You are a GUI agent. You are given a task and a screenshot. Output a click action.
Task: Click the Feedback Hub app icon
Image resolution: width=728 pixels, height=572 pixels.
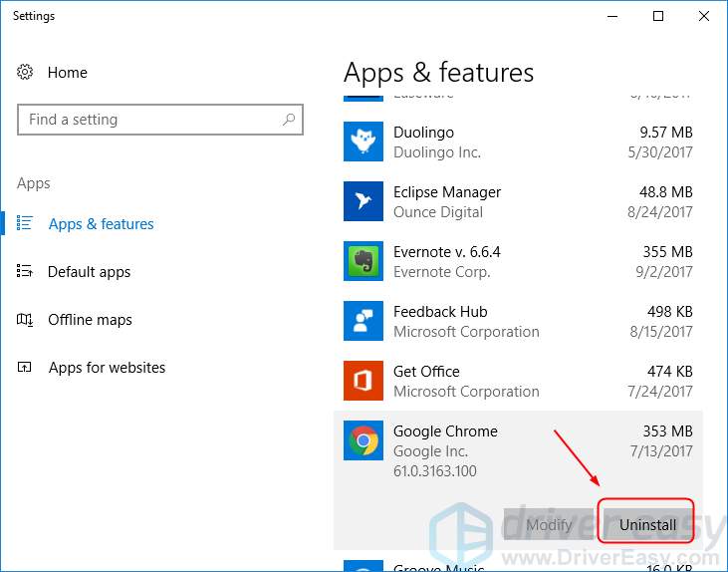pos(364,321)
